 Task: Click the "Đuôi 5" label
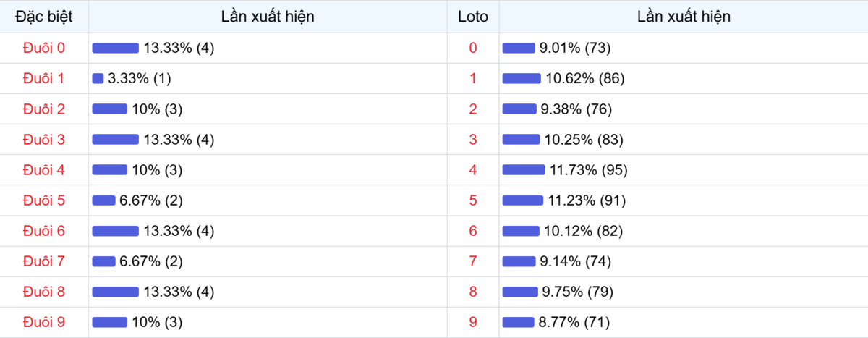pyautogui.click(x=43, y=200)
